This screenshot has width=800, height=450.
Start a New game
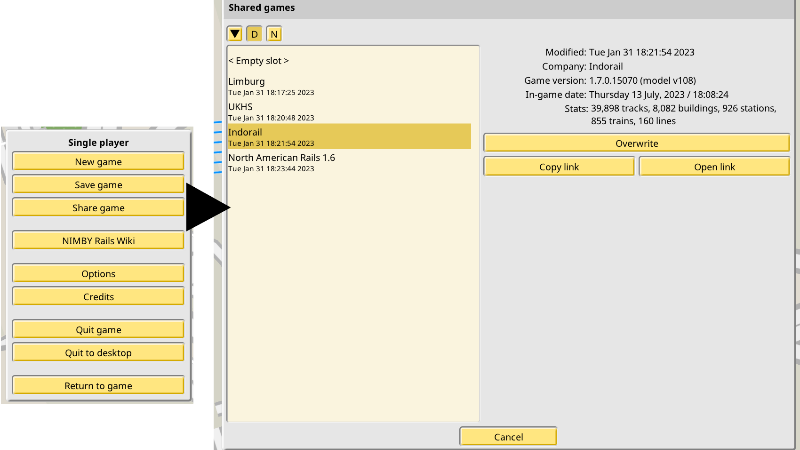98,162
